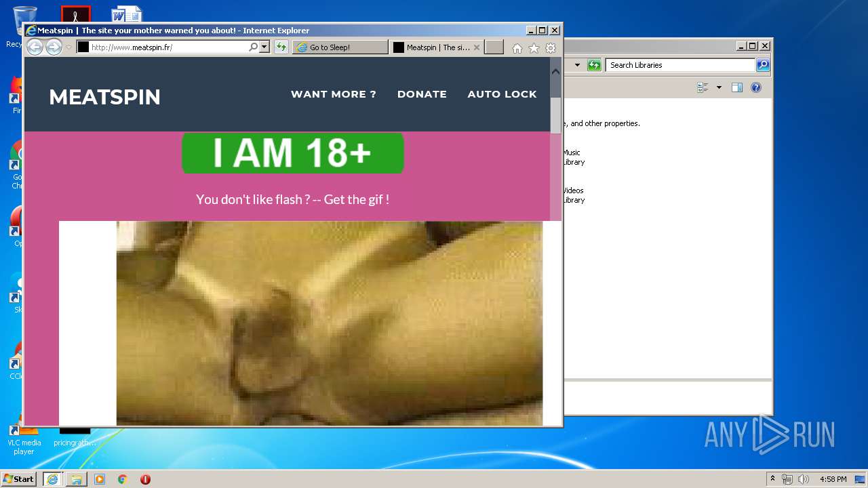Toggle the preview pane in Libraries
This screenshot has height=488, width=868.
pos(737,87)
